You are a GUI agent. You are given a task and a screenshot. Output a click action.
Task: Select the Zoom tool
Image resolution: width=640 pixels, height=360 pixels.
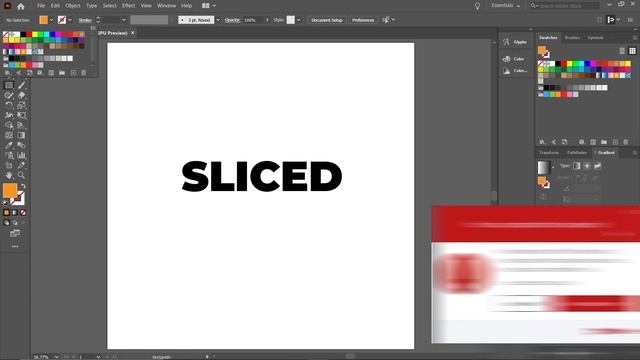22,176
